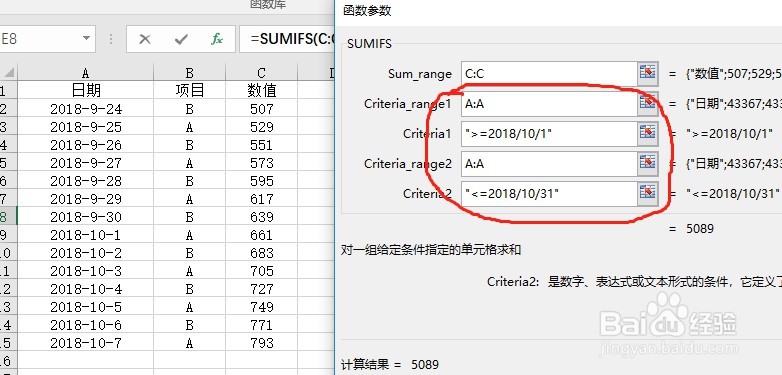The image size is (782, 375).
Task: Click the Sum_range field containing C:C
Action: click(549, 74)
